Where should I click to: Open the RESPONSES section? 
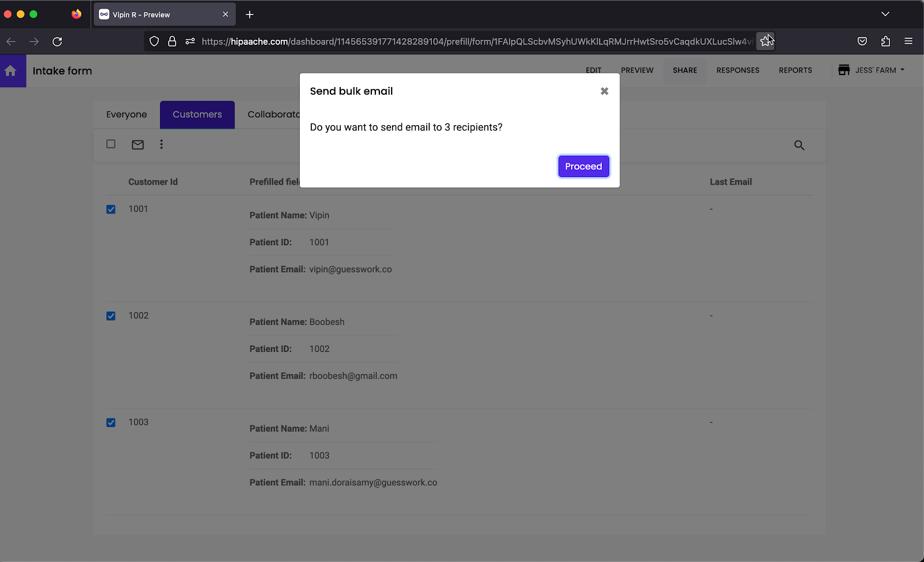click(x=737, y=70)
